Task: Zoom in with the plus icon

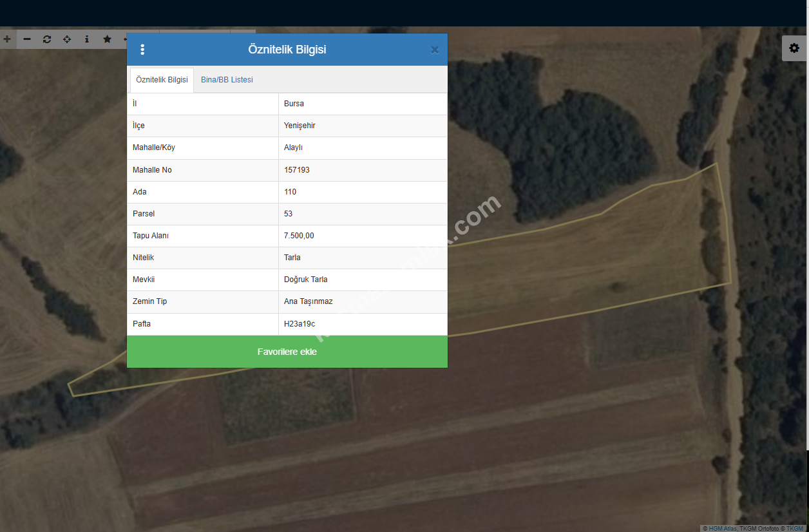Action: (x=7, y=39)
